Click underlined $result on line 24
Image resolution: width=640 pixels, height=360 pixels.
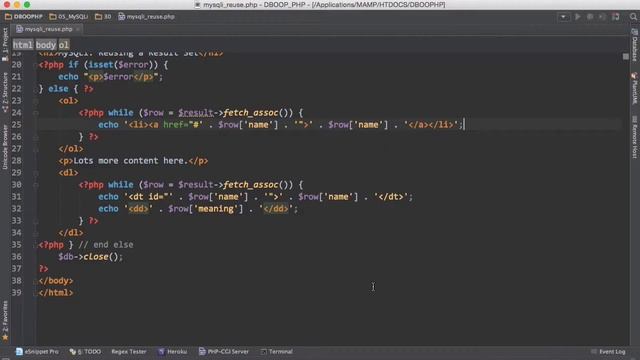[196, 112]
